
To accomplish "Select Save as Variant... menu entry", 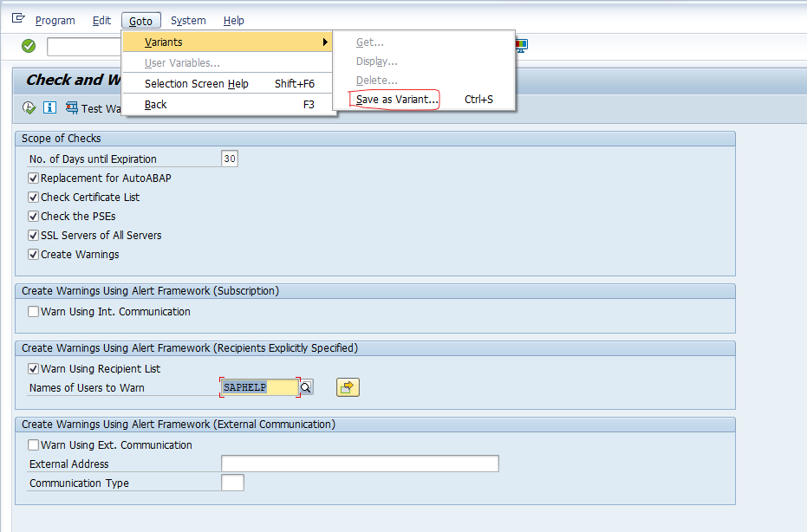I will [397, 100].
